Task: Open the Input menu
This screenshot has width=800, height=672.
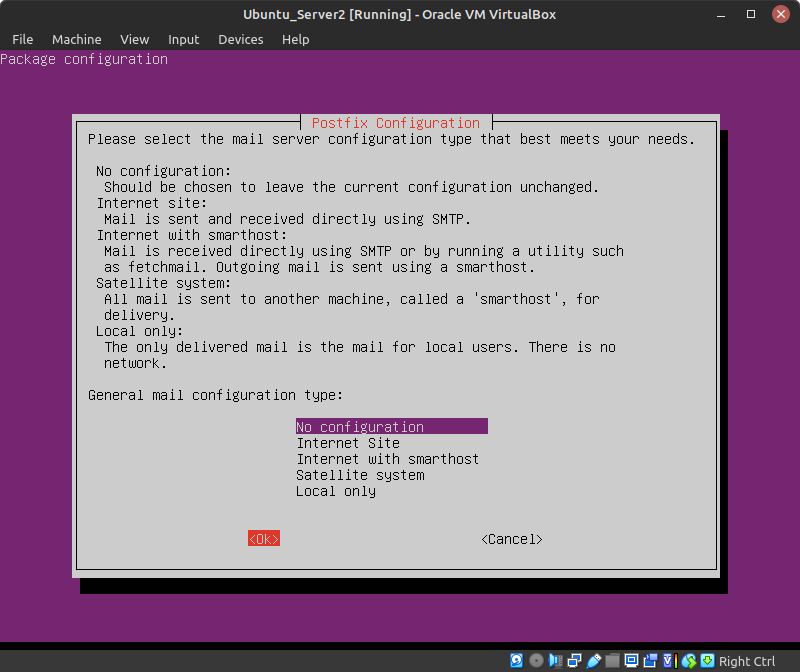Action: point(184,39)
